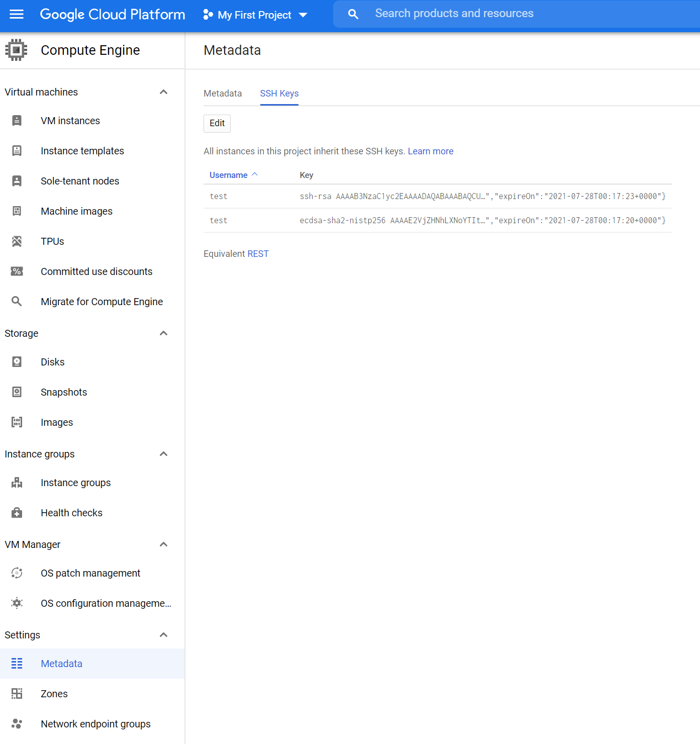Click the Images icon in Storage
This screenshot has height=744, width=700.
pos(17,422)
